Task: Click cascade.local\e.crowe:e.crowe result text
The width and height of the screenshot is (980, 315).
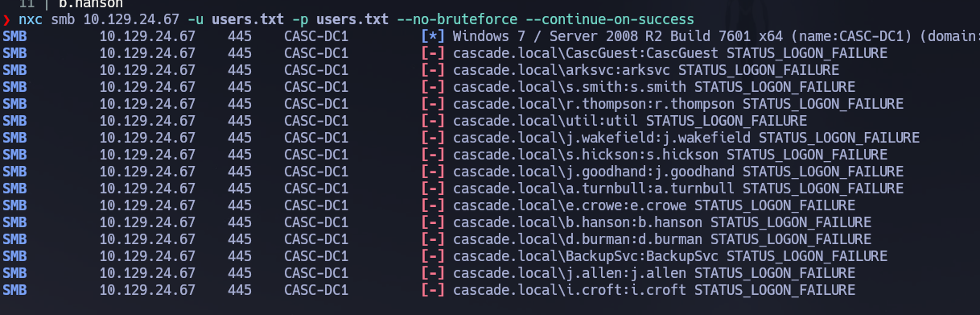Action: pos(570,205)
